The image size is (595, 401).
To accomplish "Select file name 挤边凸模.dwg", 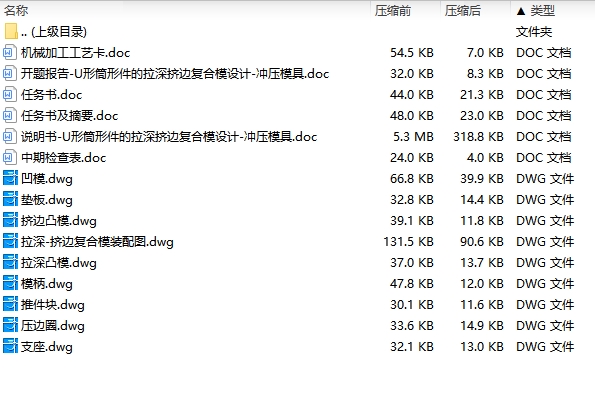I will 59,221.
